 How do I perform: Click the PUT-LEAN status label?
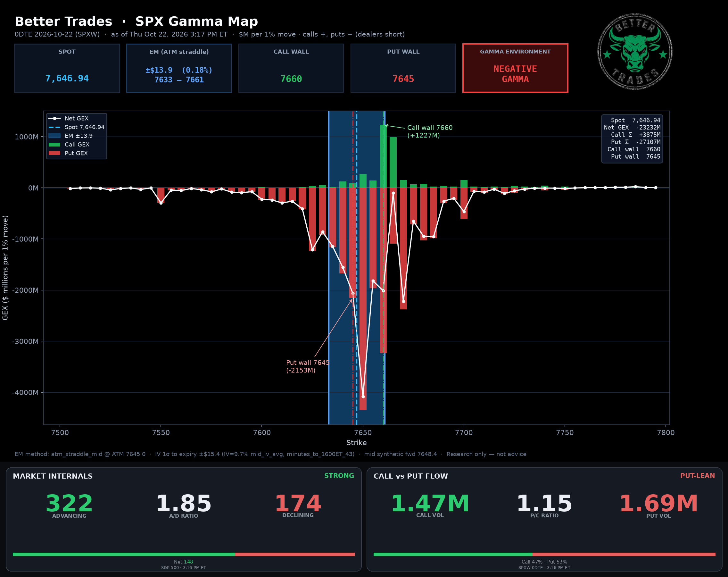tap(698, 476)
